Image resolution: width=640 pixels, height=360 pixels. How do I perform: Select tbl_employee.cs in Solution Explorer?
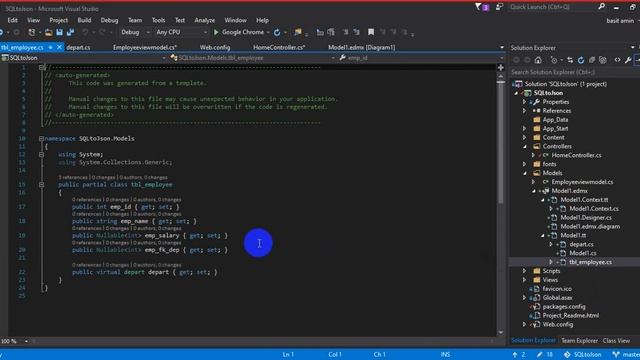[x=590, y=262]
